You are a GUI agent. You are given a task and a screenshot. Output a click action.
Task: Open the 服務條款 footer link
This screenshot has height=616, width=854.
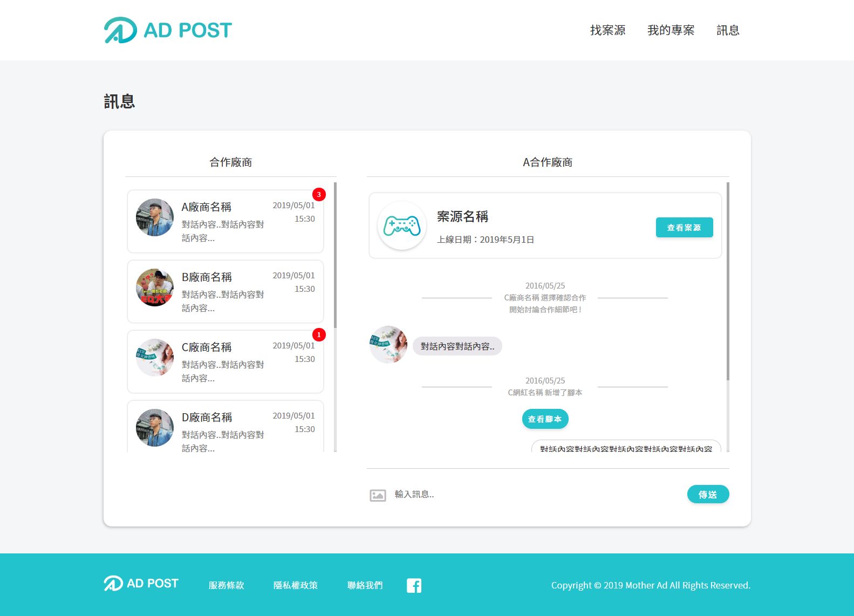pyautogui.click(x=226, y=585)
